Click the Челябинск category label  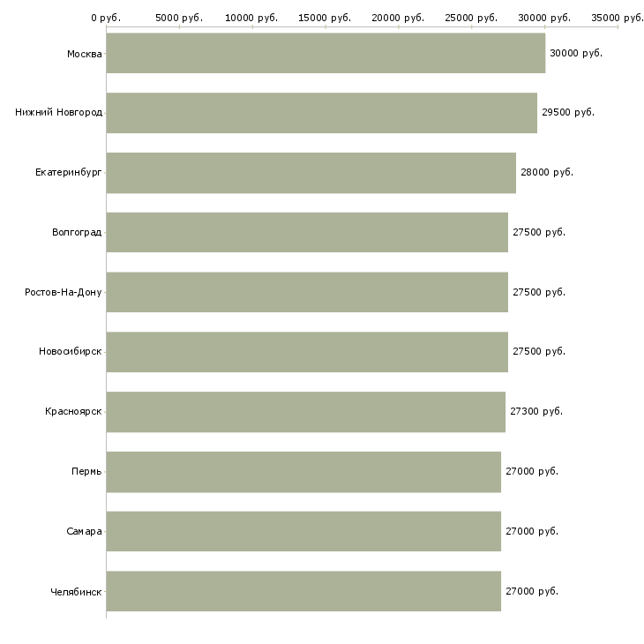(x=76, y=591)
